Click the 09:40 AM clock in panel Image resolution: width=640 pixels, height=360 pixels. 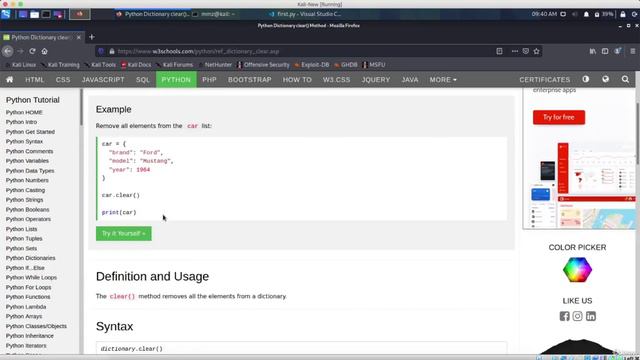coord(544,14)
